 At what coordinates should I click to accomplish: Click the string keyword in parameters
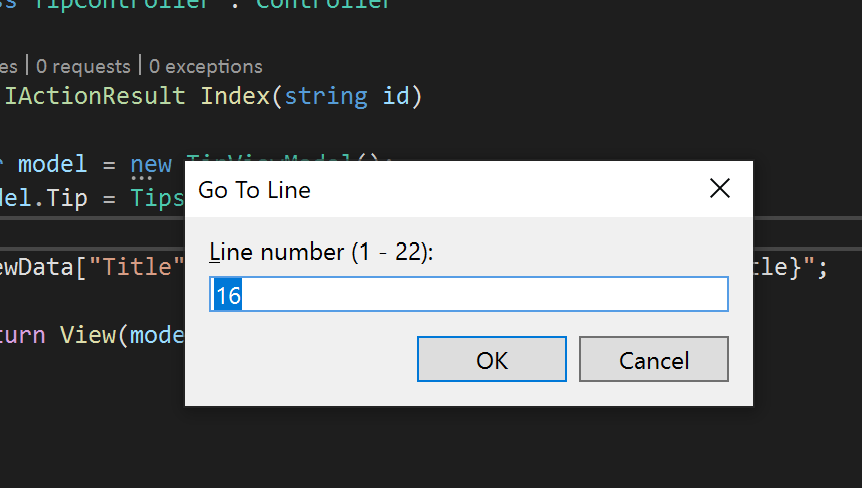(x=326, y=97)
